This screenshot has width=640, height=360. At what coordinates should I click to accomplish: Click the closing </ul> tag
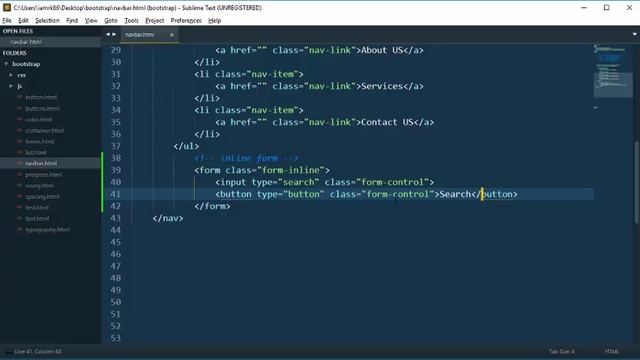[186, 146]
